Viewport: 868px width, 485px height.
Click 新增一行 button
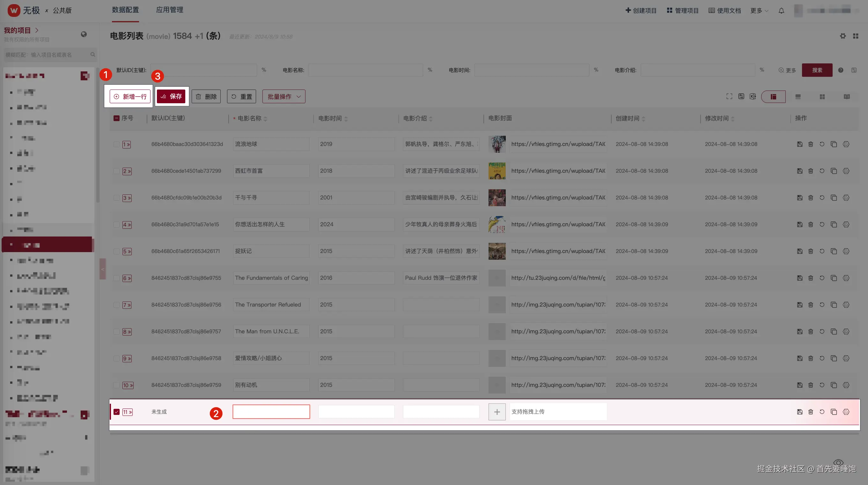coord(130,97)
